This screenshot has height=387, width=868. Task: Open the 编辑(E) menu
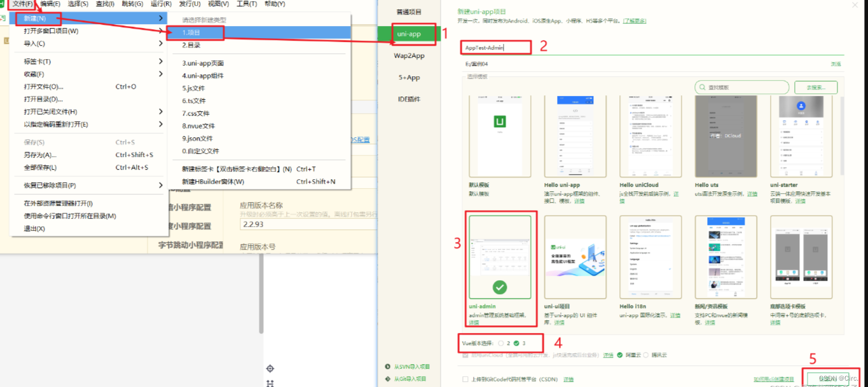point(51,4)
